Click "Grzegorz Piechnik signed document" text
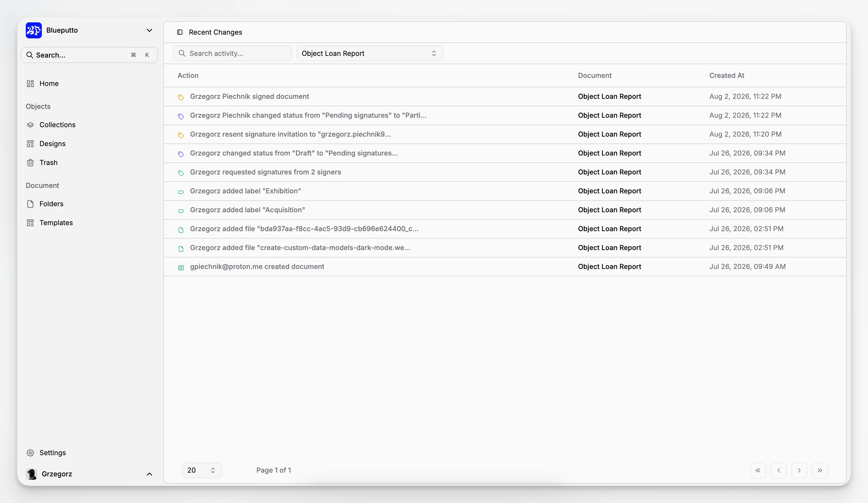 tap(249, 97)
